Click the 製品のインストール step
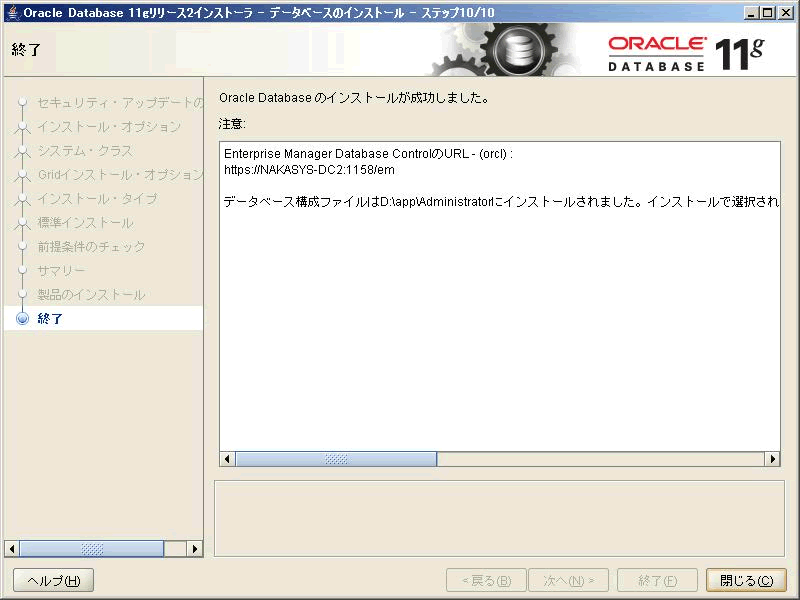 91,295
